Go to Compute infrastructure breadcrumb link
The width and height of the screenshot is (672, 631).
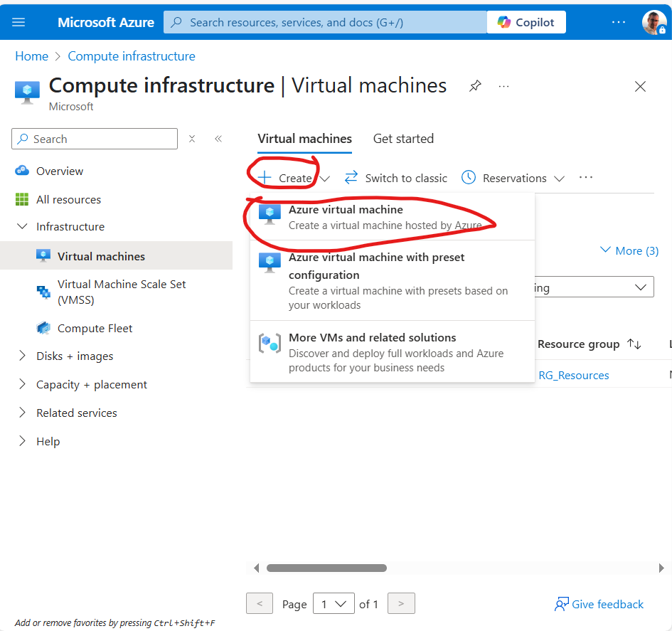(132, 56)
